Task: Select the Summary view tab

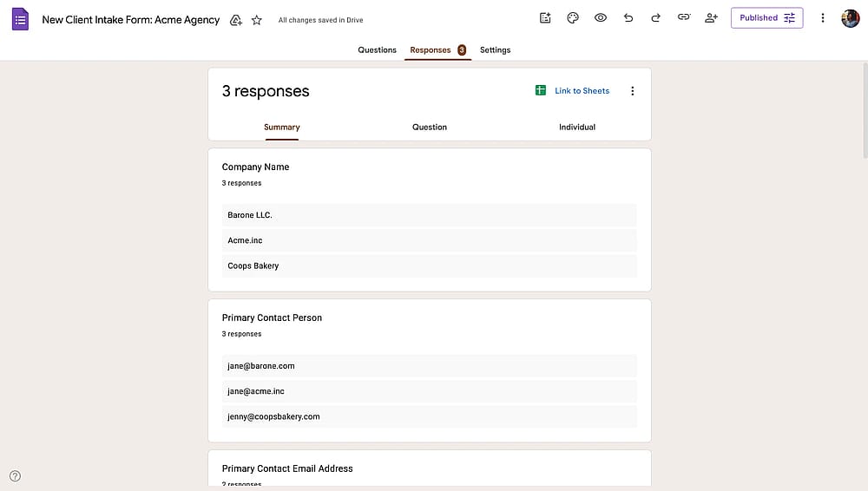Action: (282, 128)
